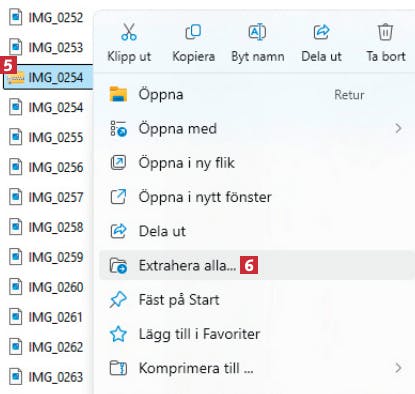The image size is (415, 394).
Task: Select the file IMG_0260
Action: coord(46,287)
